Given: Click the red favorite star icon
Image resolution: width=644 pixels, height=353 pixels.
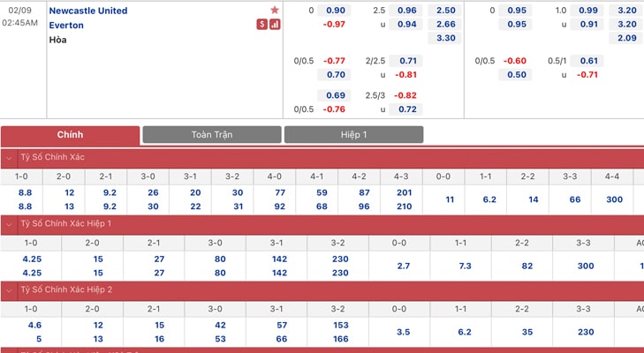Looking at the screenshot, I should 275,10.
